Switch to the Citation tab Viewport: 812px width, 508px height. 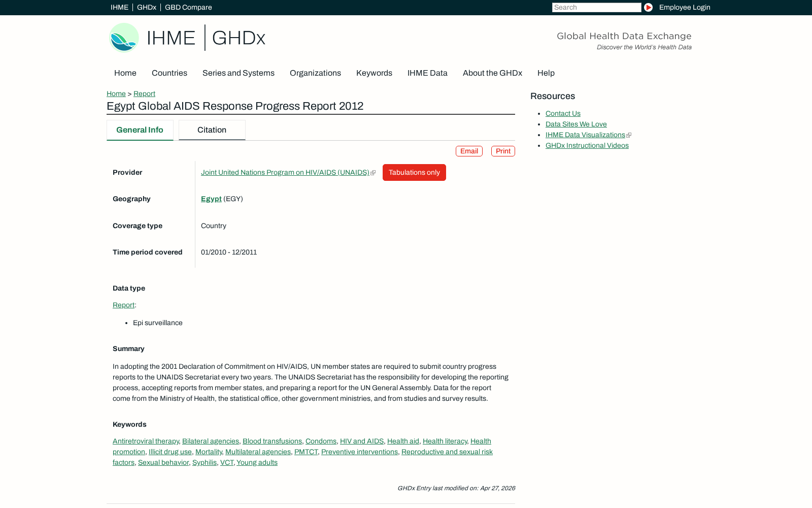tap(212, 130)
